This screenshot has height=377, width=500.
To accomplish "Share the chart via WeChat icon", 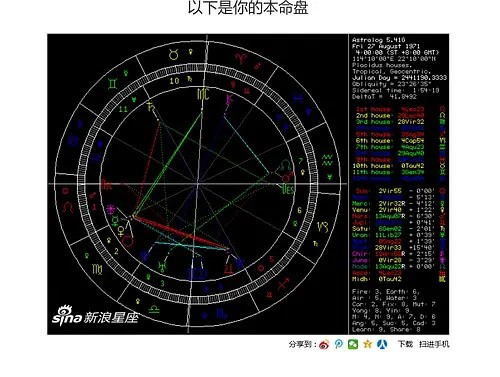I will 353,344.
